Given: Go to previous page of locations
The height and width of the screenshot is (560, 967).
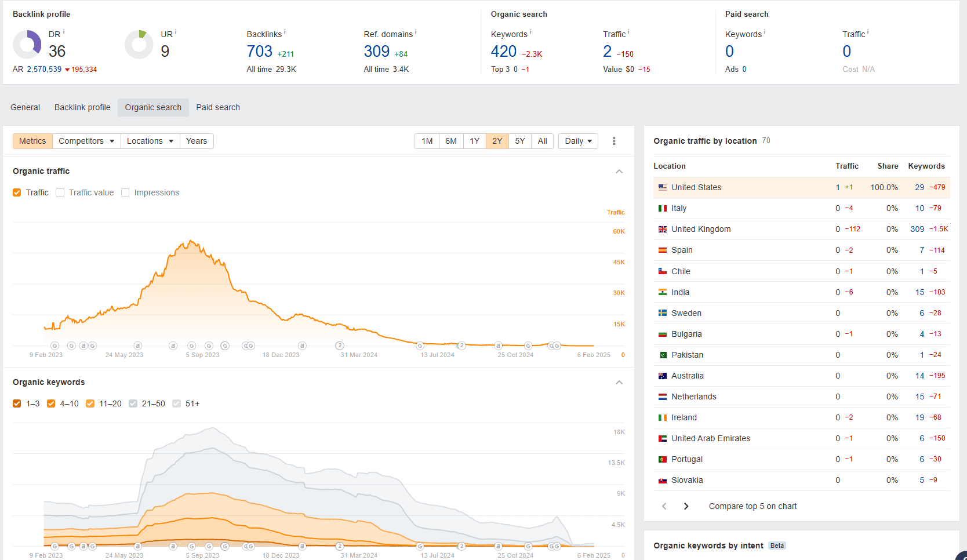Looking at the screenshot, I should click(664, 506).
